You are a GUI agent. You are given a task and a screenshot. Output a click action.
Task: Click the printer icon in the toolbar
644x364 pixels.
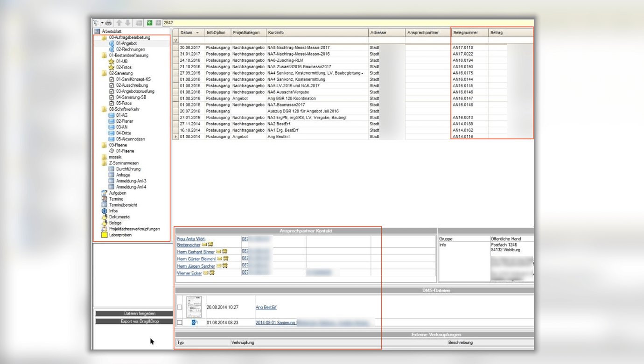(108, 22)
